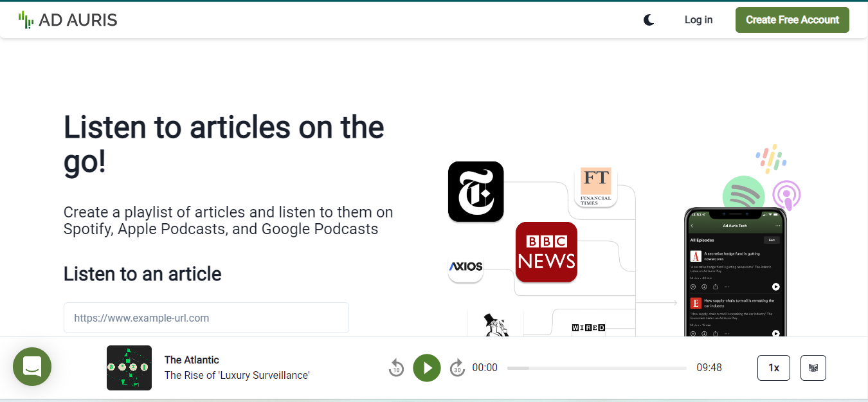The height and width of the screenshot is (402, 868).
Task: Click 'The Atlantic' player source text
Action: pos(192,360)
